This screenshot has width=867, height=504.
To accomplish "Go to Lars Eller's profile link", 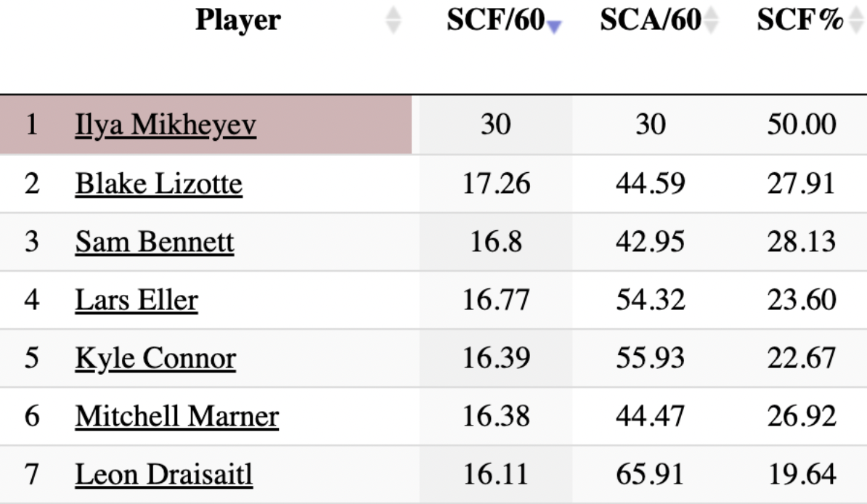I will [x=137, y=300].
